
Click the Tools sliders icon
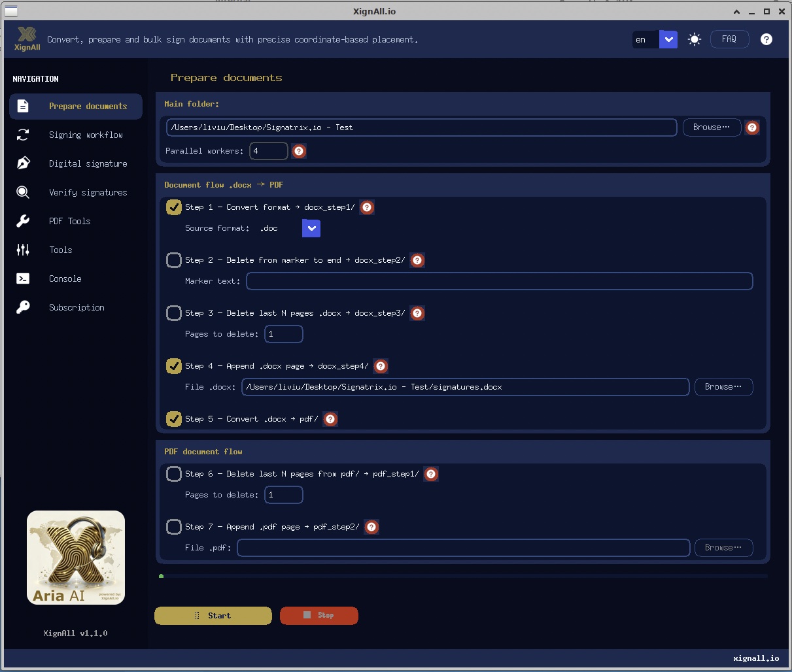click(23, 250)
